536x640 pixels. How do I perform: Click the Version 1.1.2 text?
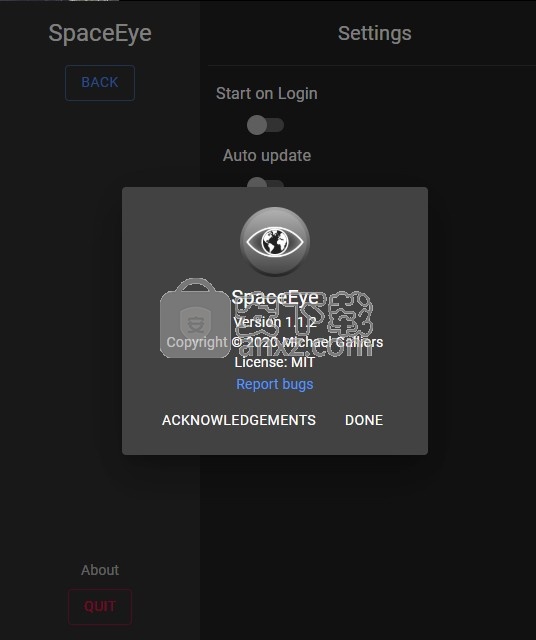(x=275, y=322)
